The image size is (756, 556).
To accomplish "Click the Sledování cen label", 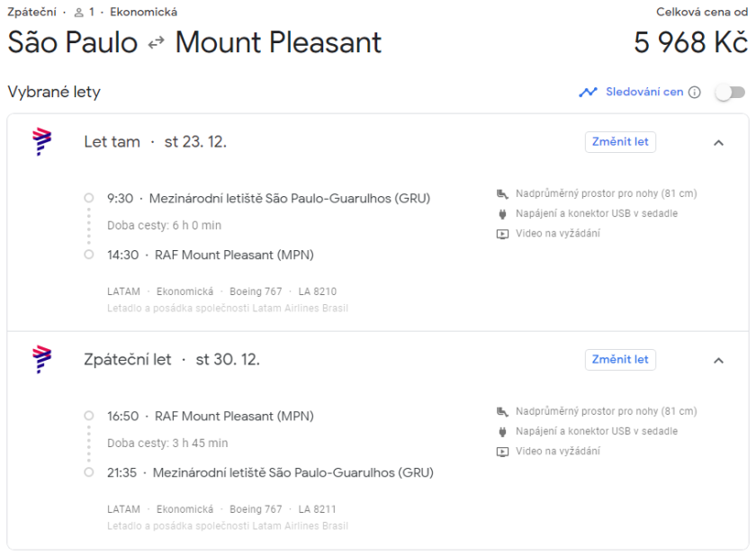I will [x=643, y=92].
